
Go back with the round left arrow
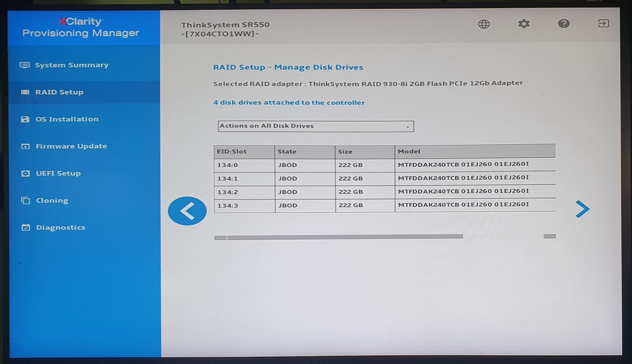(x=187, y=211)
